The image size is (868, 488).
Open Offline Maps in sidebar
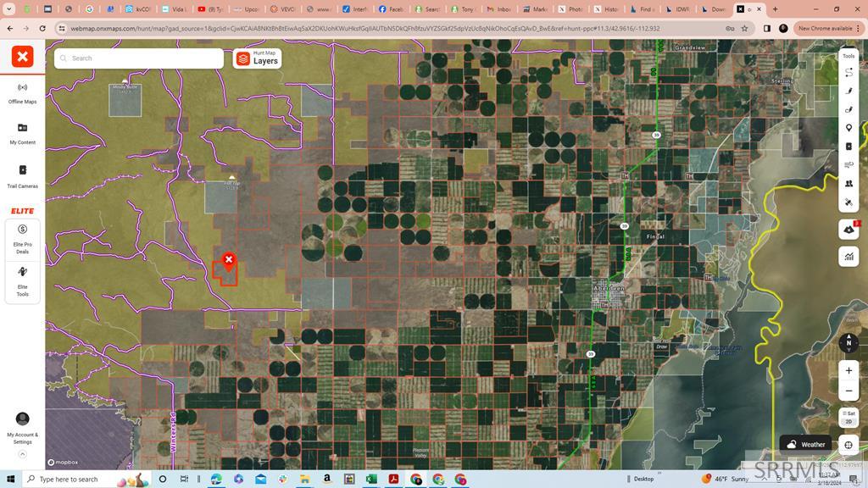tap(22, 92)
